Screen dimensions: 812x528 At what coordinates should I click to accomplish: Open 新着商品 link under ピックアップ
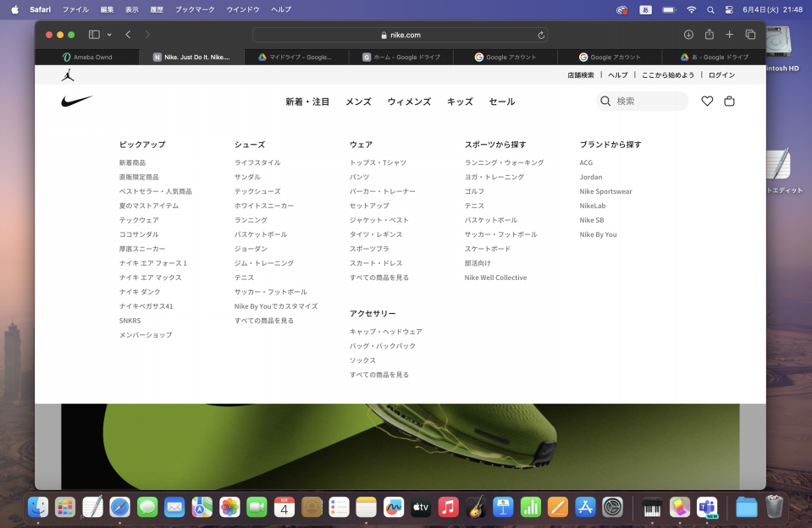[x=133, y=162]
